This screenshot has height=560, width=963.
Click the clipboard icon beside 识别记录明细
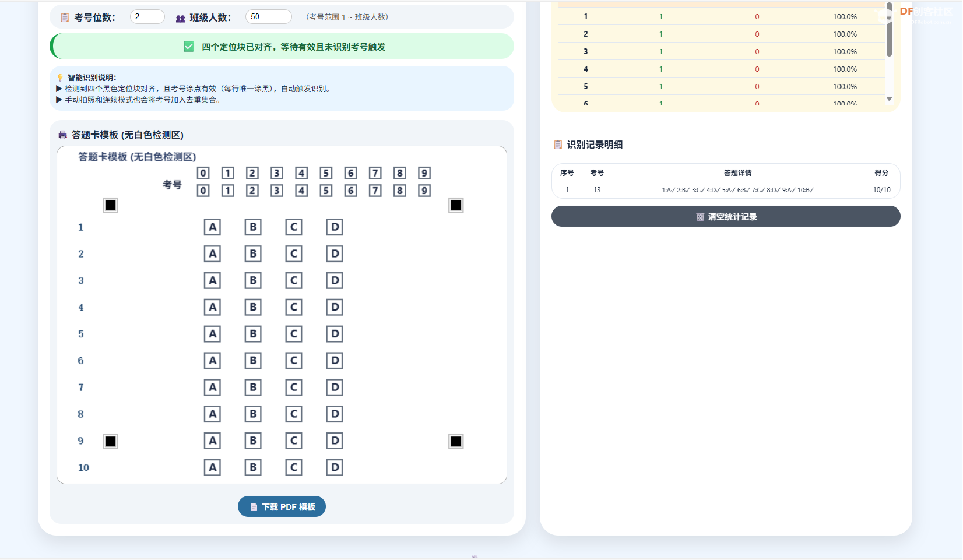[558, 145]
